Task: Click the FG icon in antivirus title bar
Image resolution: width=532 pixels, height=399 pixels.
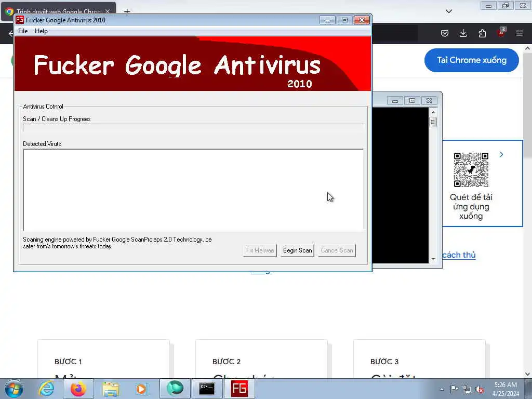Action: (20, 20)
